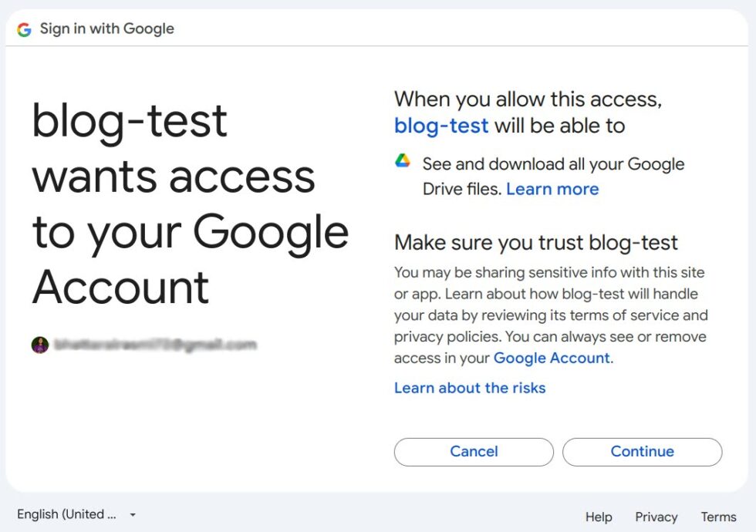This screenshot has width=756, height=532.
Task: Click the Google Drive triangle icon
Action: pyautogui.click(x=402, y=159)
